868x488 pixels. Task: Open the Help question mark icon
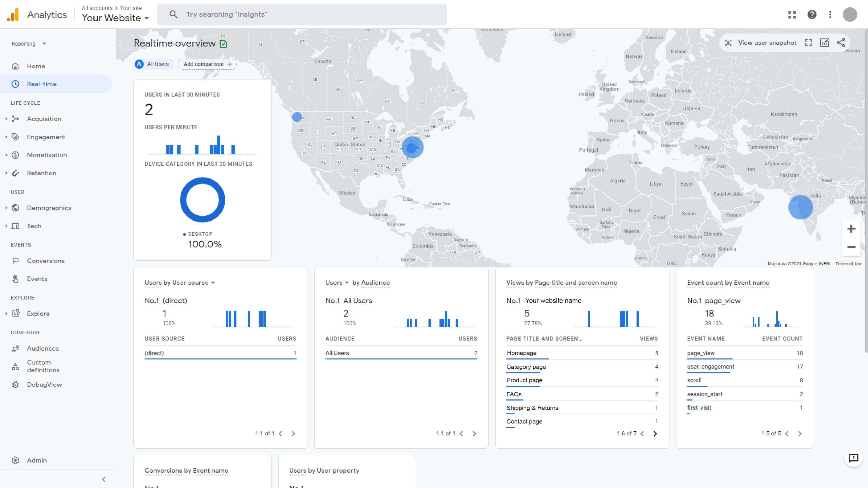click(x=812, y=14)
